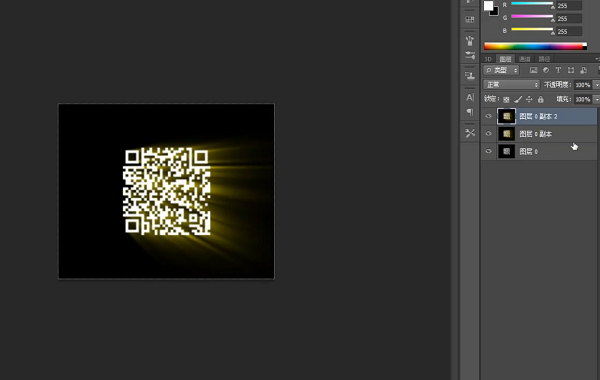
Task: Toggle the lock all padlock icon
Action: pos(540,99)
